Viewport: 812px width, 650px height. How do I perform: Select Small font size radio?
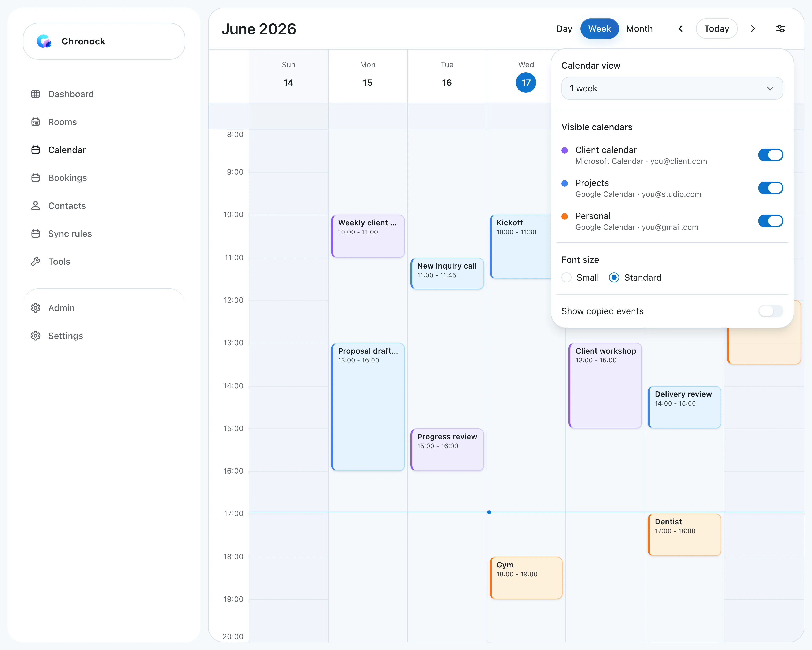point(566,277)
